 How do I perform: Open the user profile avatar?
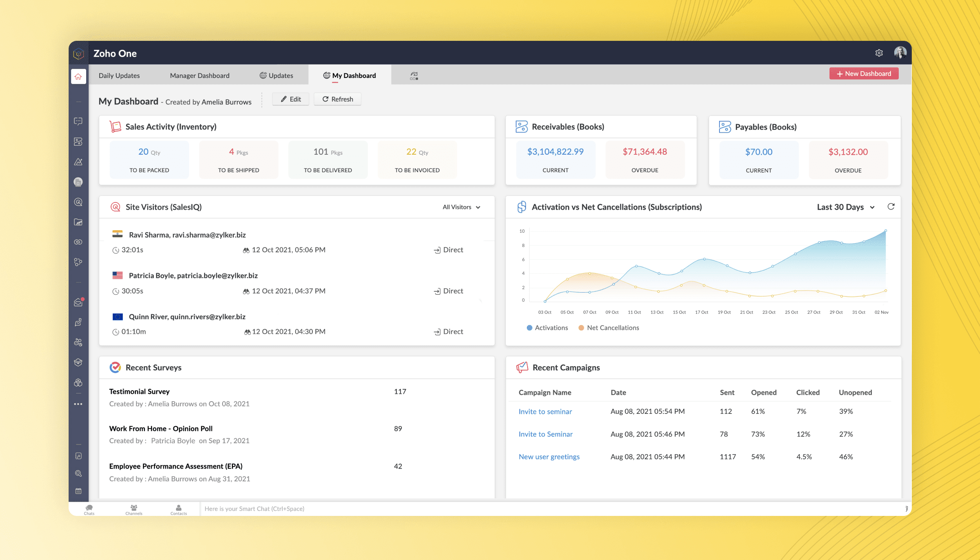click(900, 53)
